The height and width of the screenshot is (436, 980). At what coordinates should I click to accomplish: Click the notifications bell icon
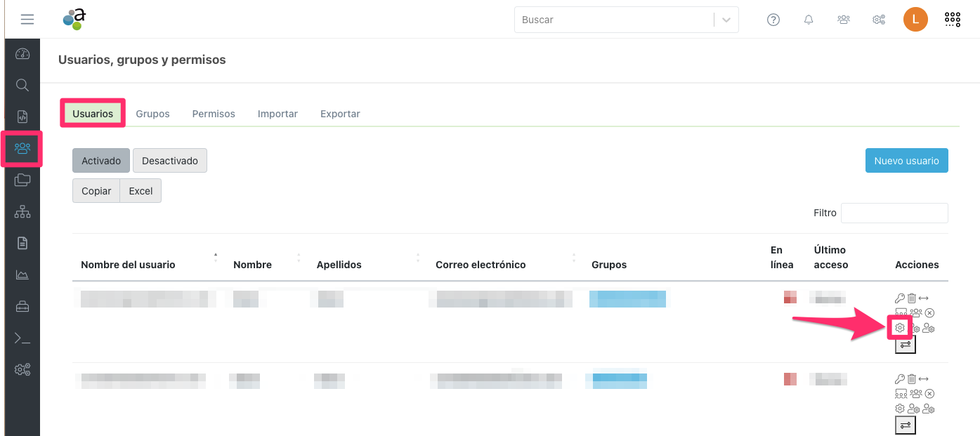point(809,20)
